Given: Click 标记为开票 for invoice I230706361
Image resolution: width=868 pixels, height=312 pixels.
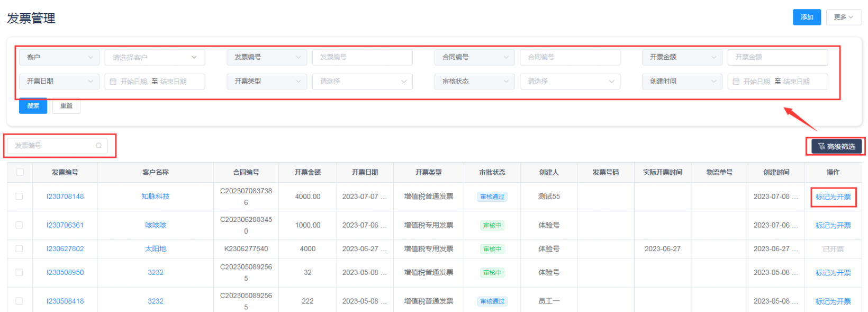Looking at the screenshot, I should pos(833,226).
